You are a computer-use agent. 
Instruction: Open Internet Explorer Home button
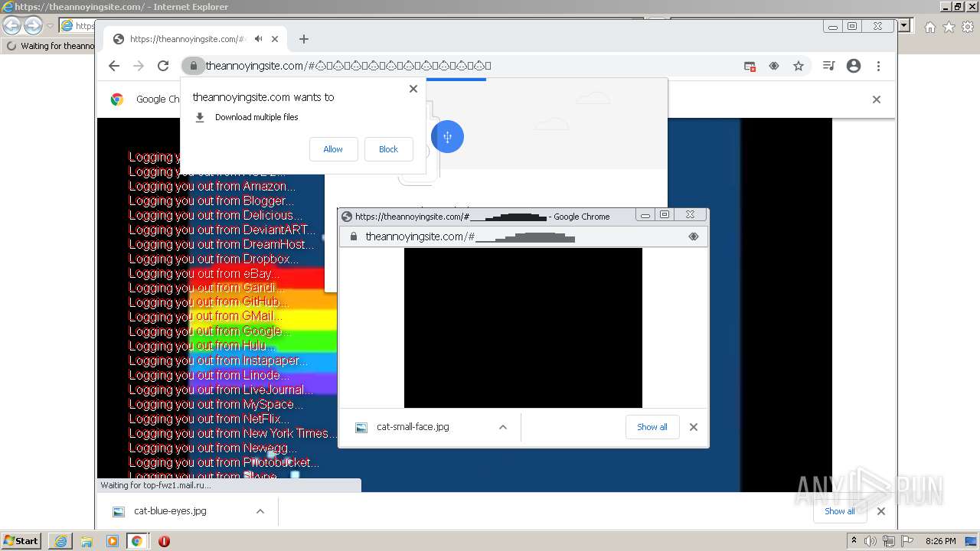tap(929, 27)
